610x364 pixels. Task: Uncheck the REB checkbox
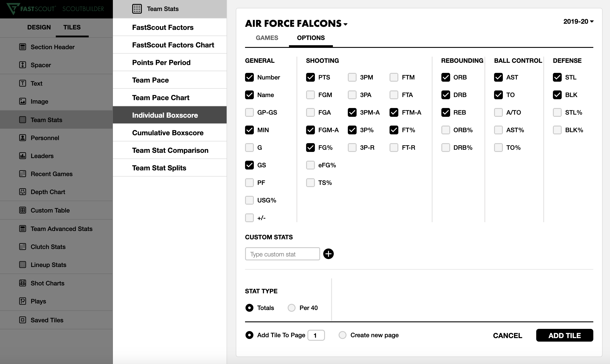click(x=446, y=112)
